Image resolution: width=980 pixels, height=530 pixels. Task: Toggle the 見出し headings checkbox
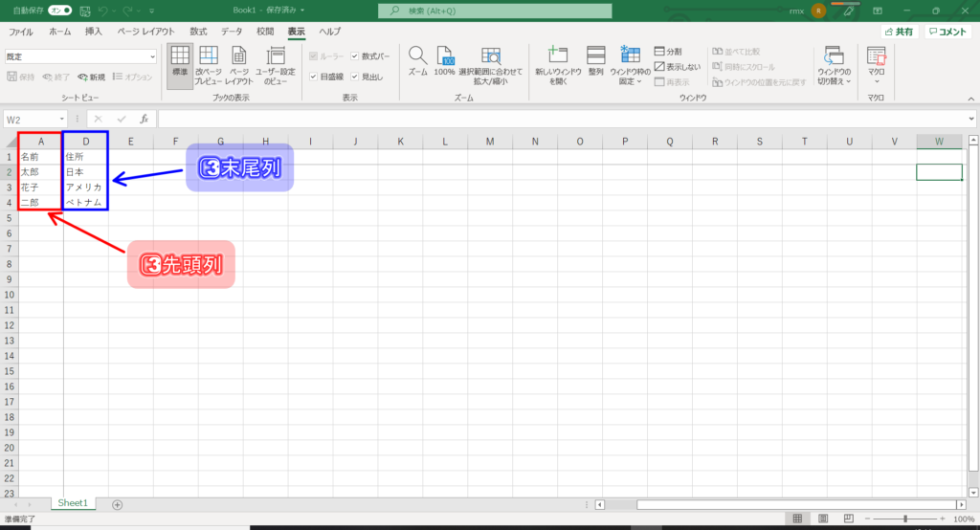click(355, 77)
